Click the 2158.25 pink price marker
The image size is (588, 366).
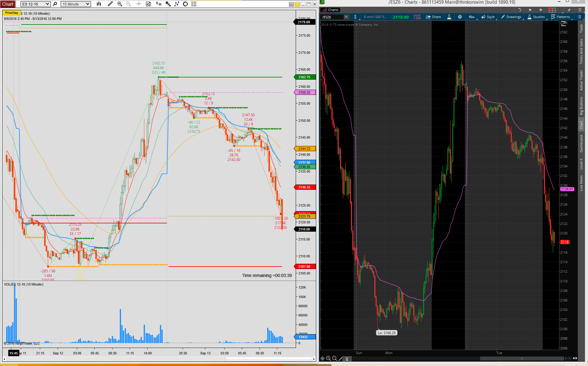click(x=305, y=92)
